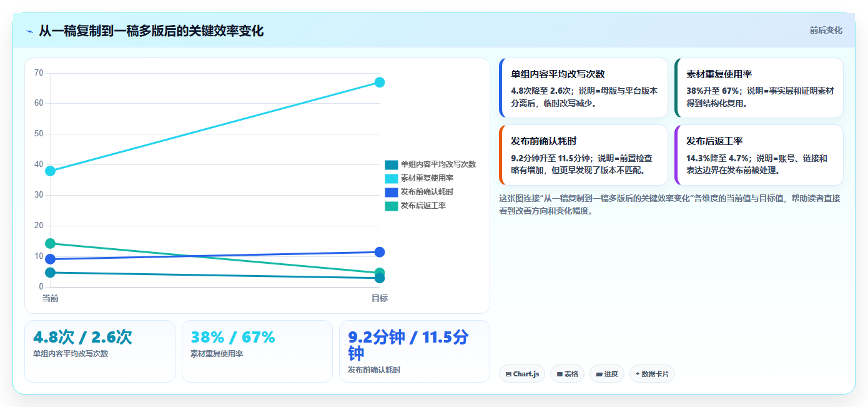Click the text 4.8次降至 2.6次
The height and width of the screenshot is (407, 868).
pyautogui.click(x=541, y=91)
